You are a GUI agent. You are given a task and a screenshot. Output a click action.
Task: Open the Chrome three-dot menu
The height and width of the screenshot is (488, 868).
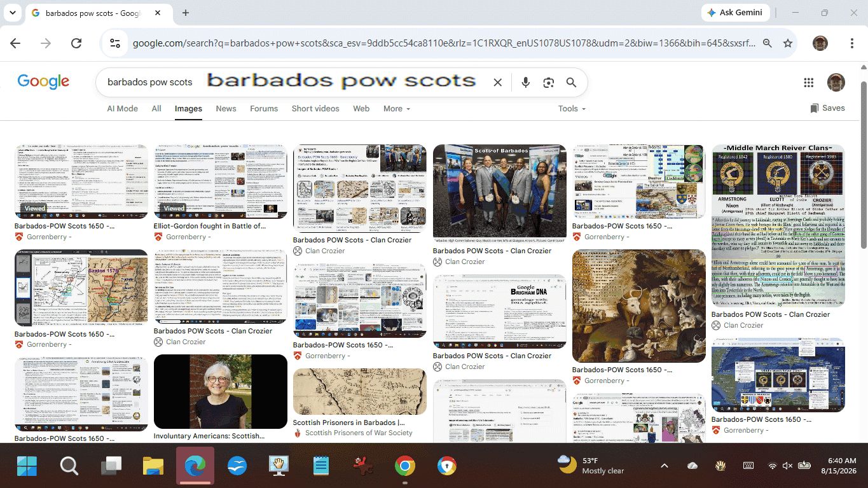coord(852,43)
